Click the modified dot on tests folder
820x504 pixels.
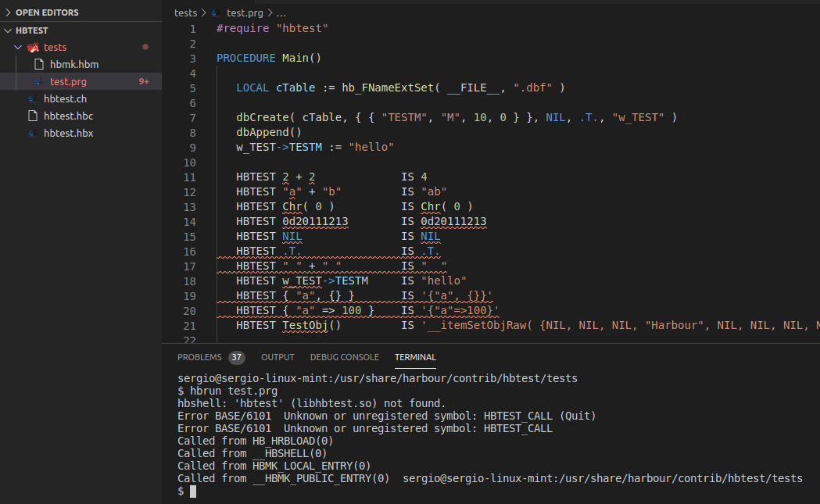tap(145, 48)
